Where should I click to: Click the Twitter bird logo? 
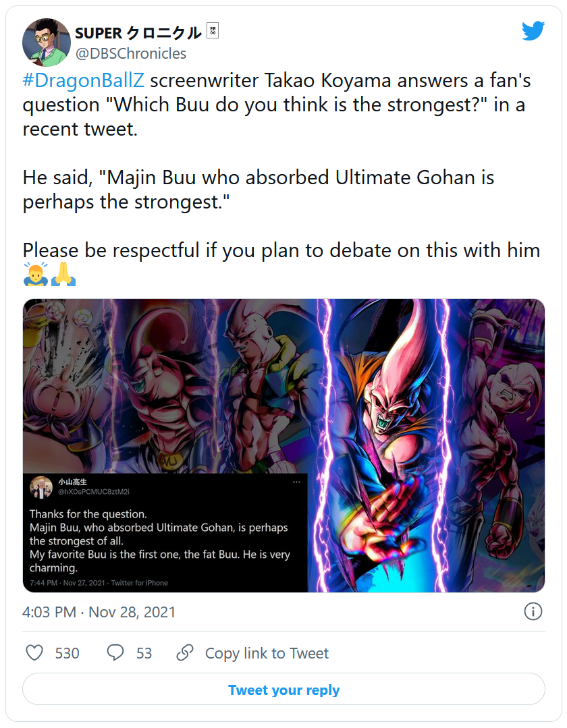pos(533,31)
